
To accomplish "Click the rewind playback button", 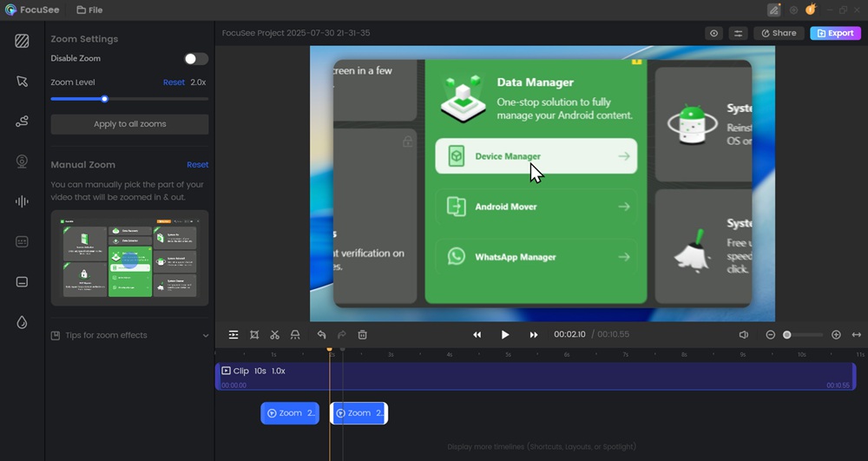I will [477, 335].
